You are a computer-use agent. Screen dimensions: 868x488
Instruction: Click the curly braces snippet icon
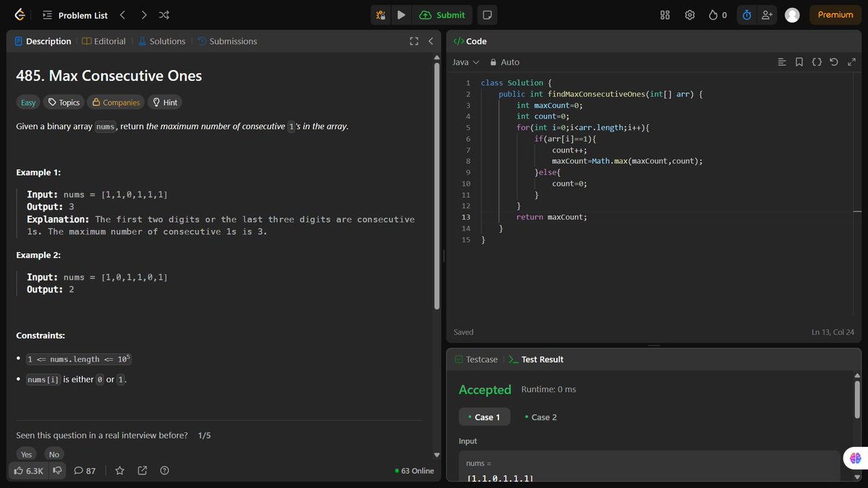[817, 62]
